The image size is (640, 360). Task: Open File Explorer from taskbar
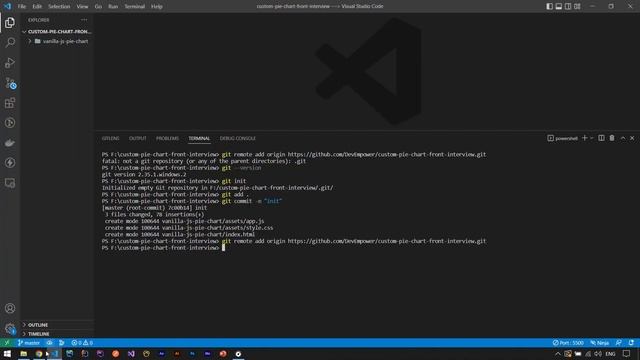24,354
